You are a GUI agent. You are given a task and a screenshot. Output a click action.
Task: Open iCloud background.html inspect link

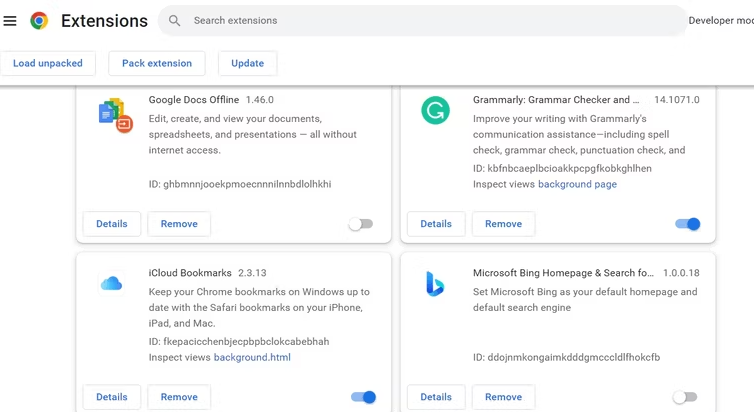(x=252, y=357)
